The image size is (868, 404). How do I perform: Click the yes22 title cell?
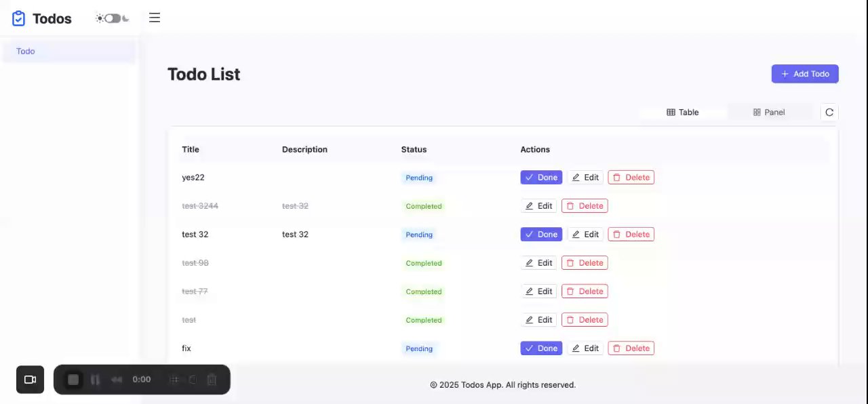(193, 178)
